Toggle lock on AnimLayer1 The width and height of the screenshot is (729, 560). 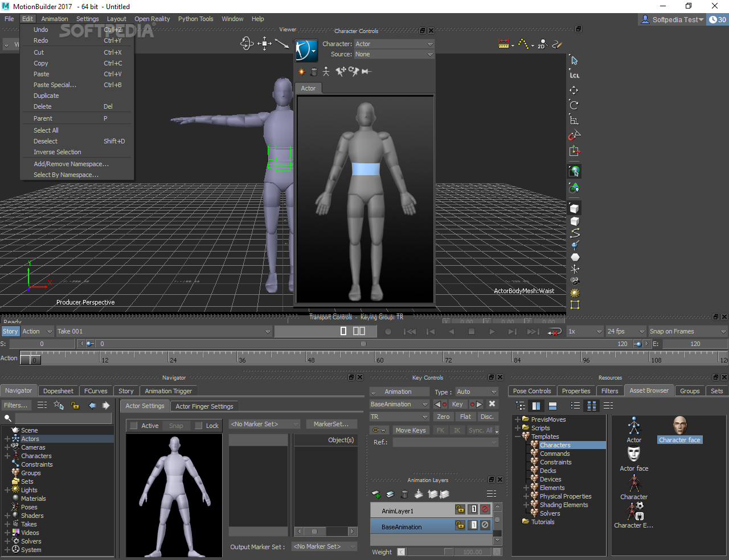point(460,509)
